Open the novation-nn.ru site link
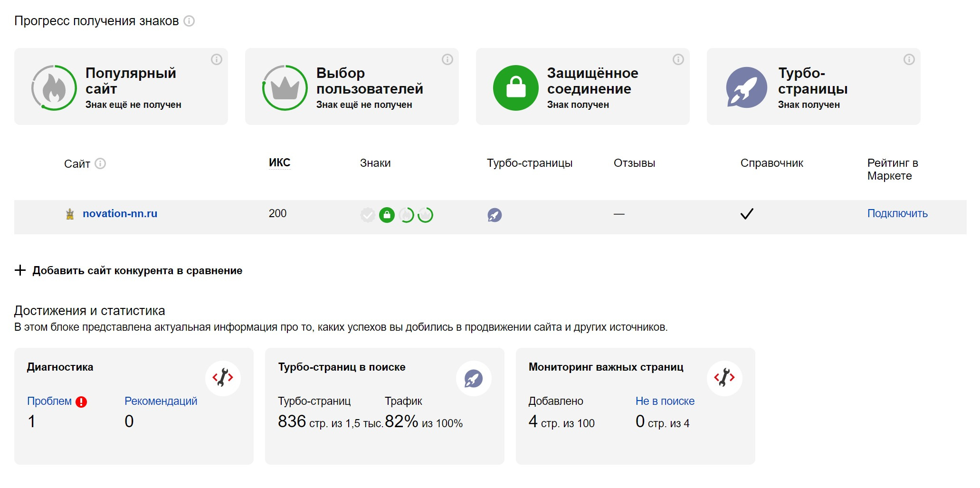Viewport: 980px width, 488px height. click(120, 214)
